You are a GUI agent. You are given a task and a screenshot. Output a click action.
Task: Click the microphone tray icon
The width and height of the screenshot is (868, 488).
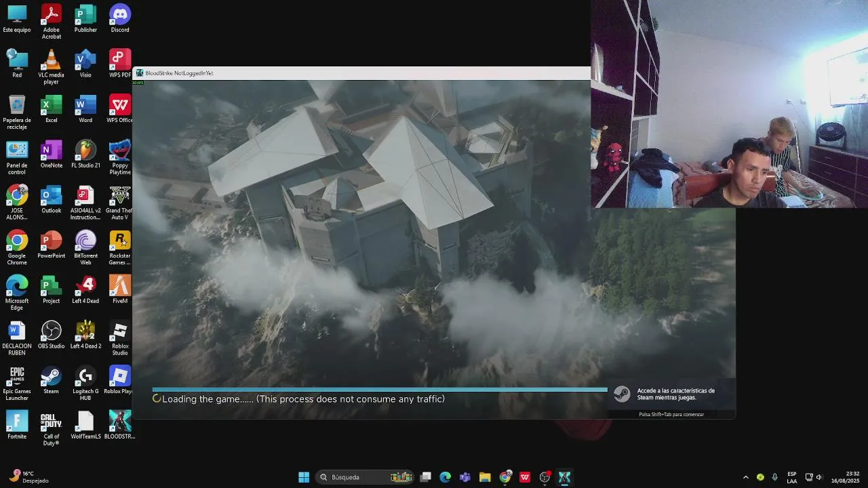(x=775, y=477)
